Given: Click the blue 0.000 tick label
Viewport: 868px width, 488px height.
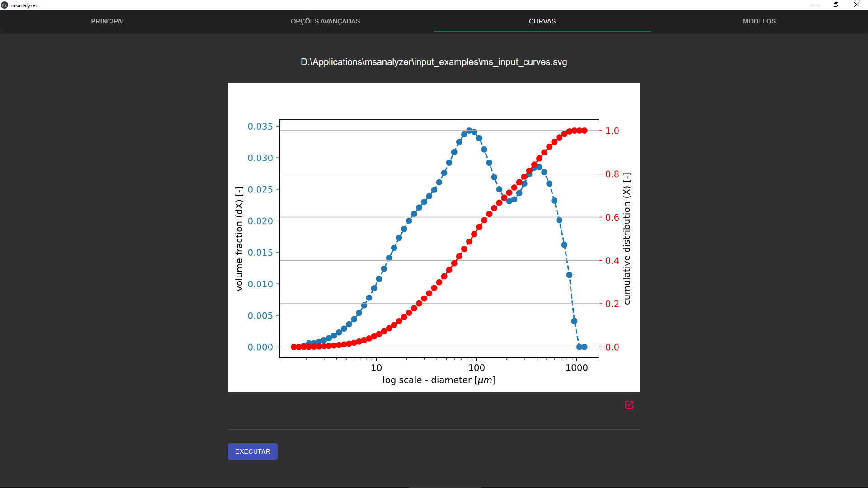Looking at the screenshot, I should (260, 347).
